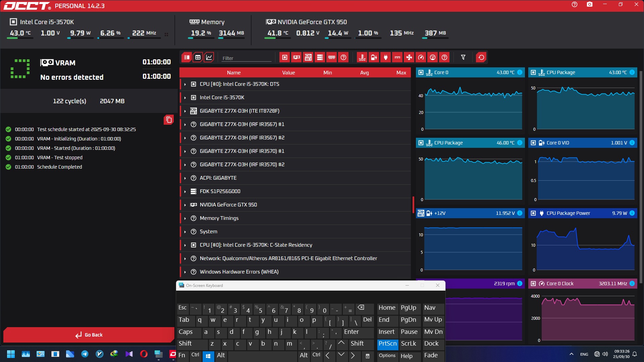
Task: Click the GPU filter icon in toolbar
Action: click(297, 57)
